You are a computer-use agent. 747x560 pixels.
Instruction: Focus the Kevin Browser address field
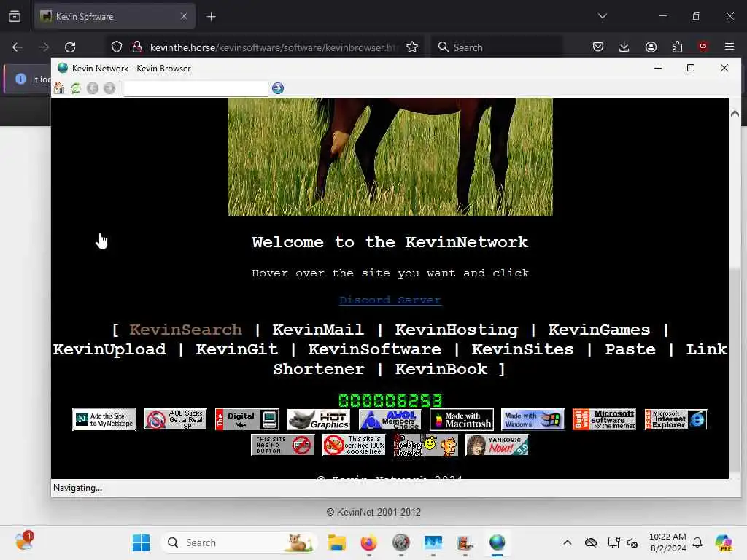pos(196,88)
